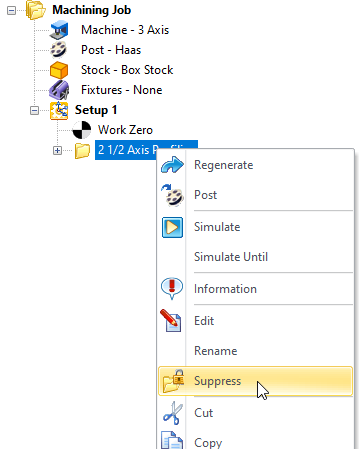The height and width of the screenshot is (449, 364).
Task: Collapse the Machining Job tree node
Action: (11, 10)
